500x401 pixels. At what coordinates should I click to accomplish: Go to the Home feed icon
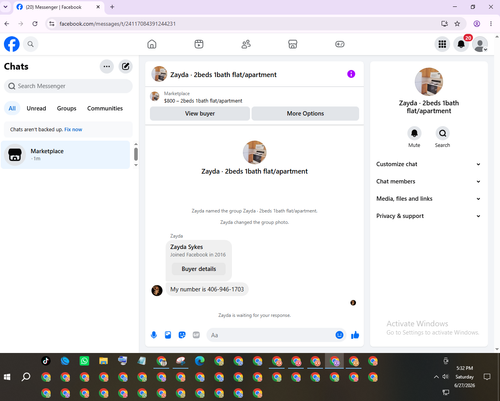pyautogui.click(x=152, y=44)
